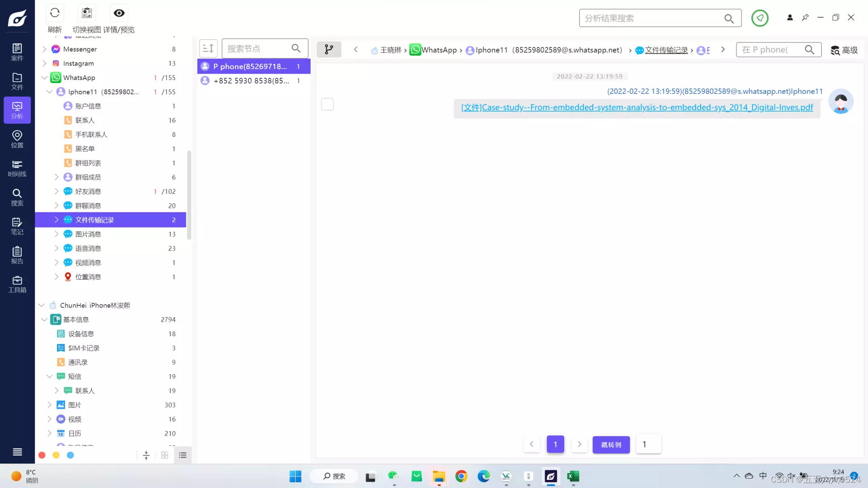Open the Location (位置) sidebar section
Viewport: 868px width, 488px height.
(17, 139)
